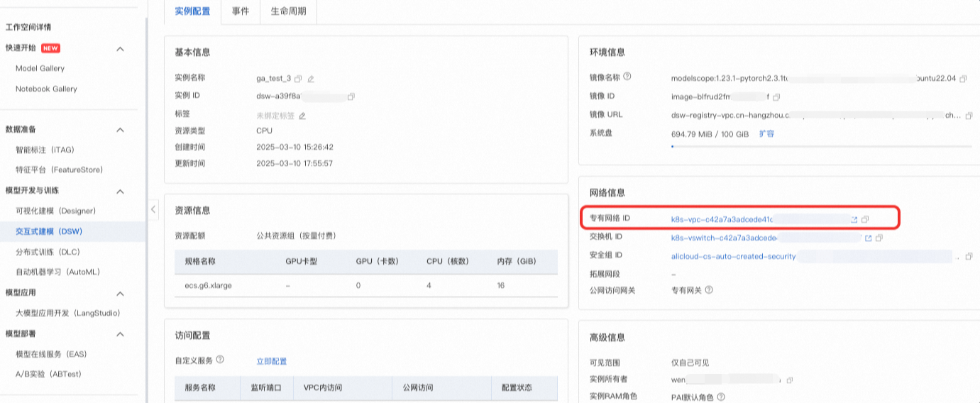Select 交互式建模 (DSW) menu item
This screenshot has height=403, width=980.
point(49,231)
